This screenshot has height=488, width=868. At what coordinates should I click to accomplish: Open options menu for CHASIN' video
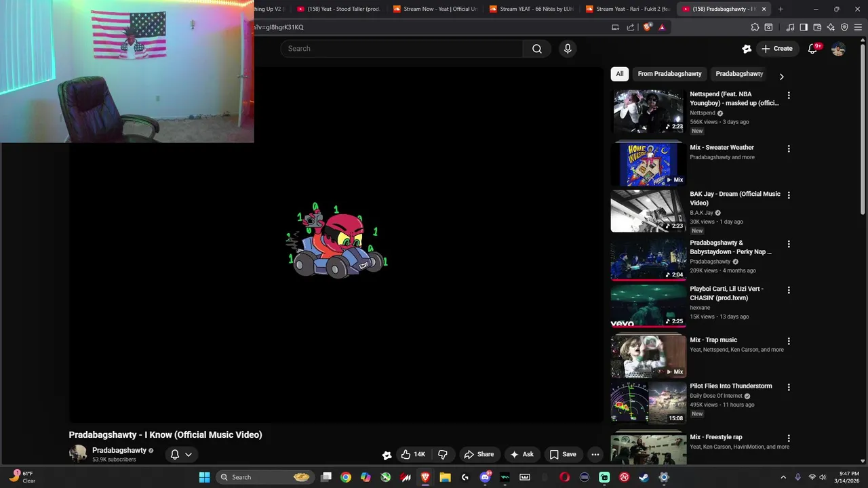point(789,290)
